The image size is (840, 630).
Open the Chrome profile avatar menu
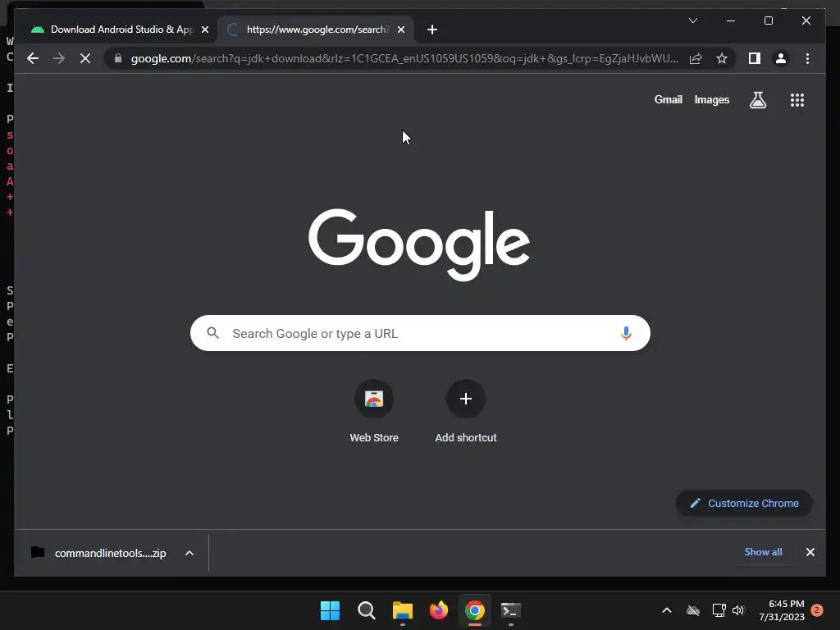pyautogui.click(x=781, y=58)
